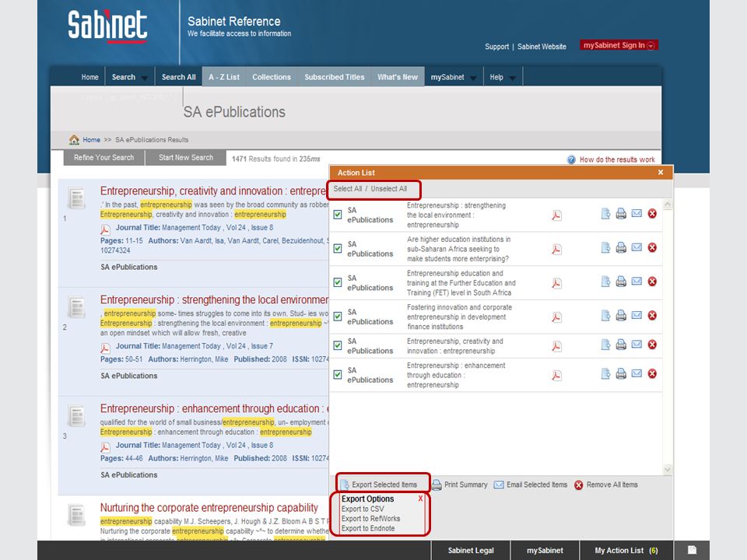Remove the 'enhancement through education' action item
This screenshot has height=560, width=747.
click(652, 373)
